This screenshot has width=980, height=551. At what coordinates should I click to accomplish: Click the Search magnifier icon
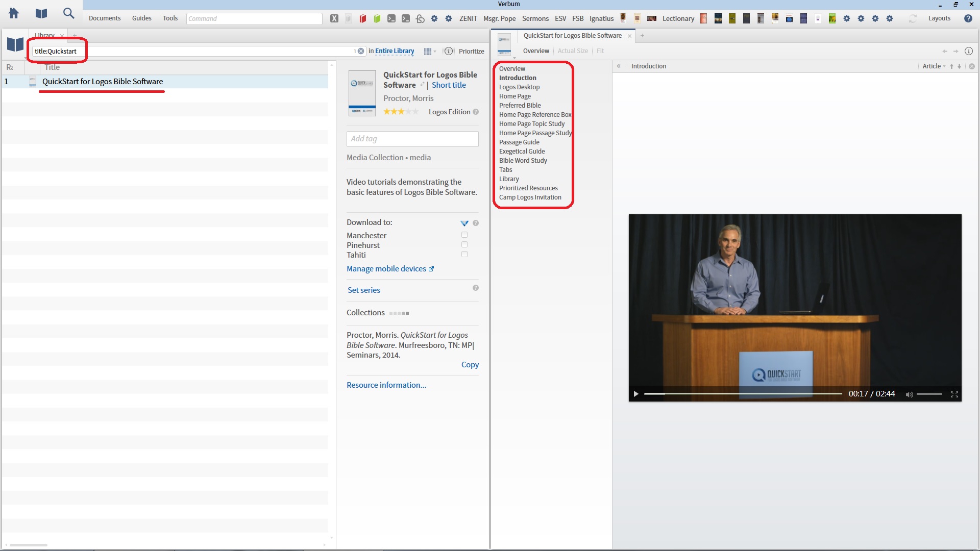[x=68, y=13]
